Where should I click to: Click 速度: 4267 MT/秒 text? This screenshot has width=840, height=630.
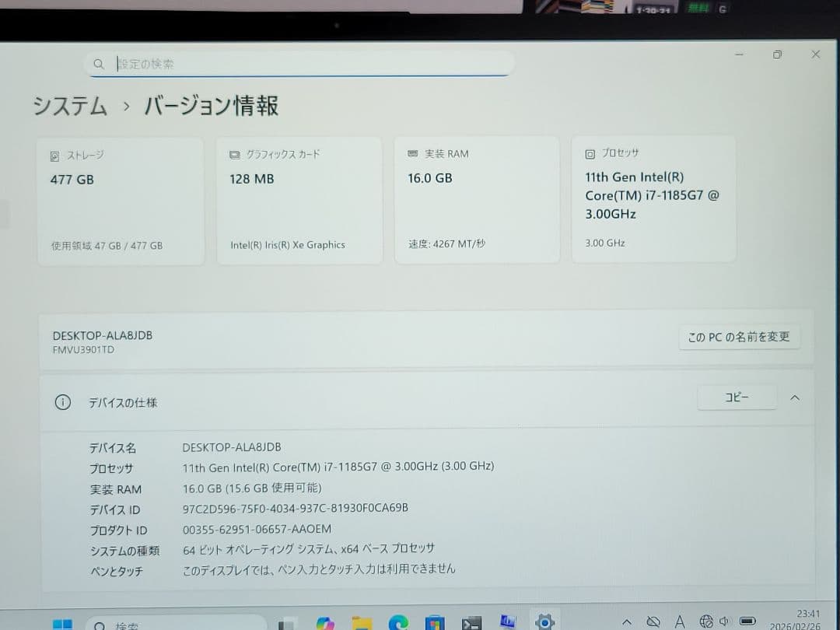(446, 243)
